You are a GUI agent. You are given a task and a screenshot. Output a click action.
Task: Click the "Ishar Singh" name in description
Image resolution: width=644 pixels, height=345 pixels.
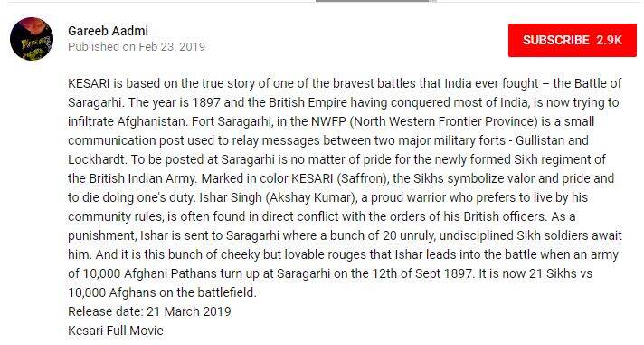coord(231,197)
